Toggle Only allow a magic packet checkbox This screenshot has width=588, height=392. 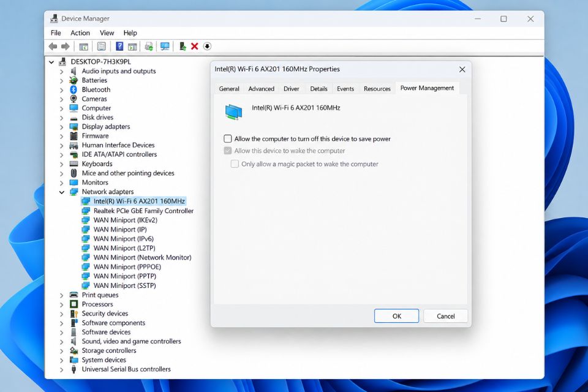click(x=235, y=164)
